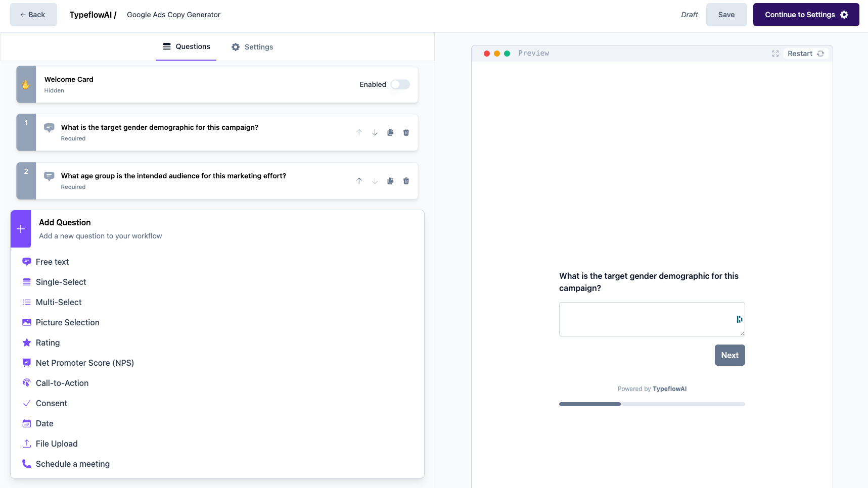This screenshot has height=488, width=868.
Task: Move question 1 down
Action: tap(375, 132)
